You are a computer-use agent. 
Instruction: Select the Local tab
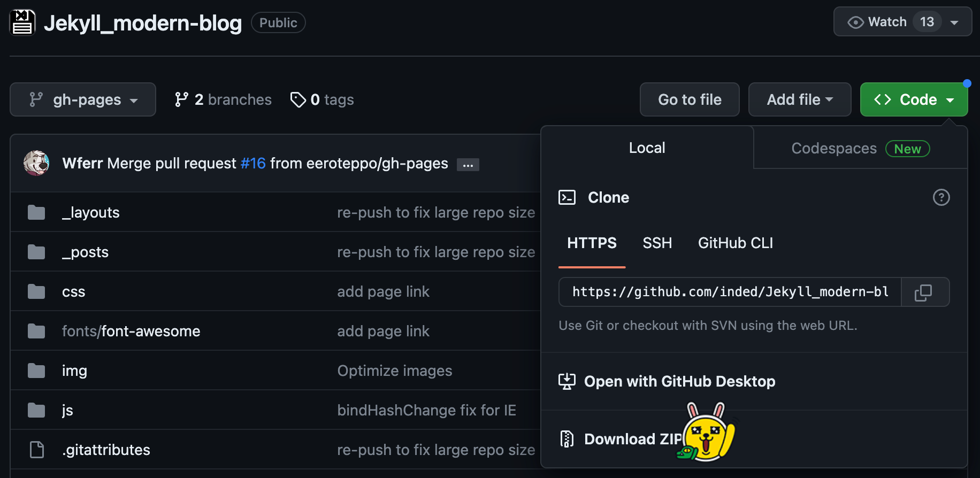tap(647, 148)
